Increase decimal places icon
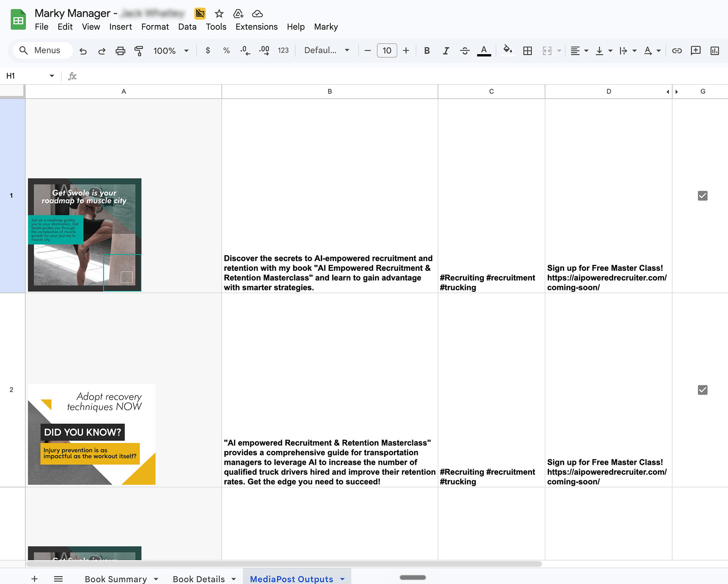The image size is (728, 584). pos(264,51)
